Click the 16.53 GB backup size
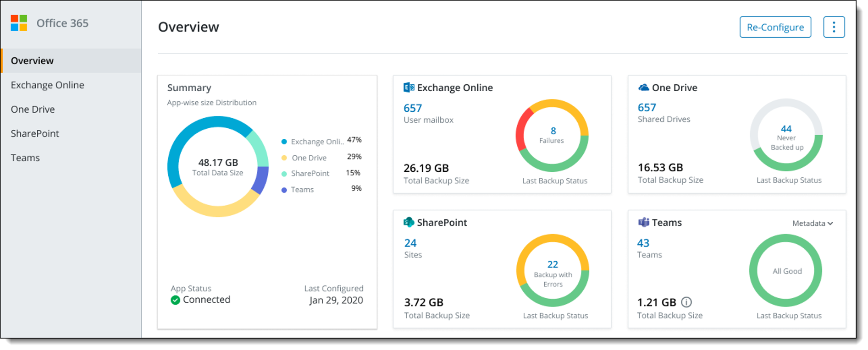Image resolution: width=868 pixels, height=350 pixels. [660, 167]
